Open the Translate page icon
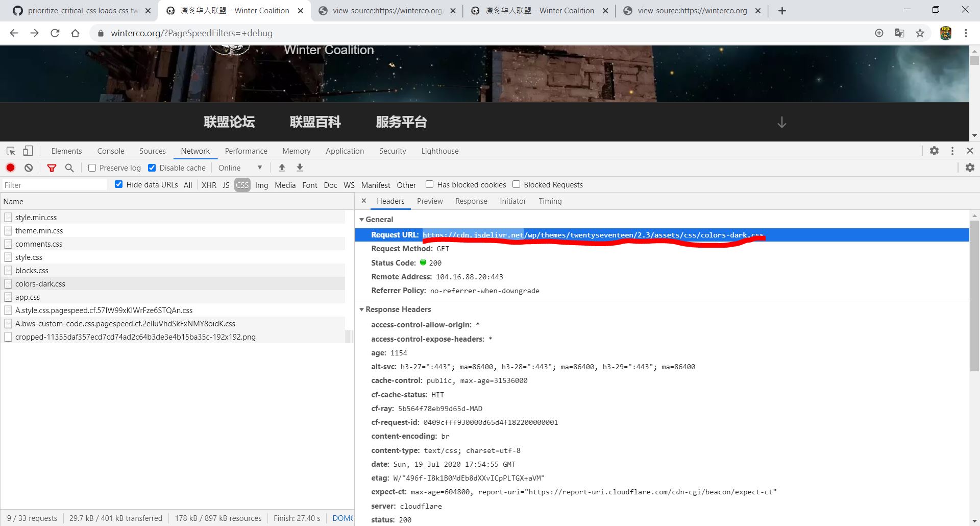This screenshot has height=526, width=980. tap(899, 33)
